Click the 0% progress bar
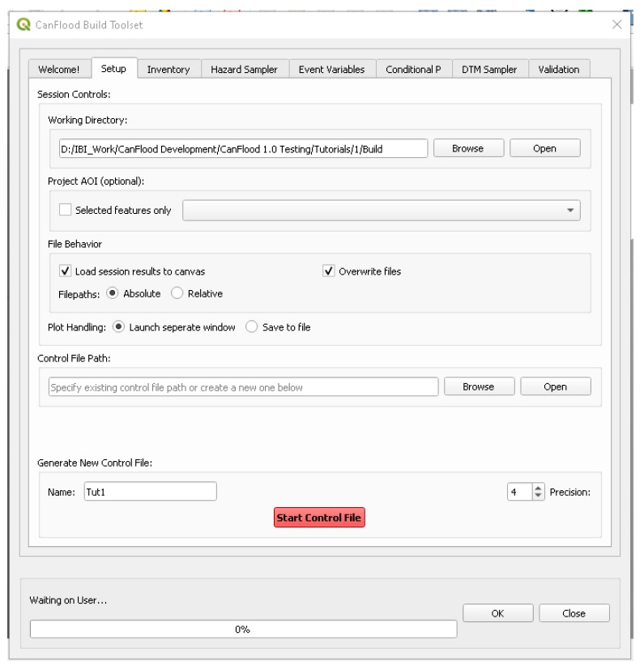The width and height of the screenshot is (644, 670). (x=243, y=629)
